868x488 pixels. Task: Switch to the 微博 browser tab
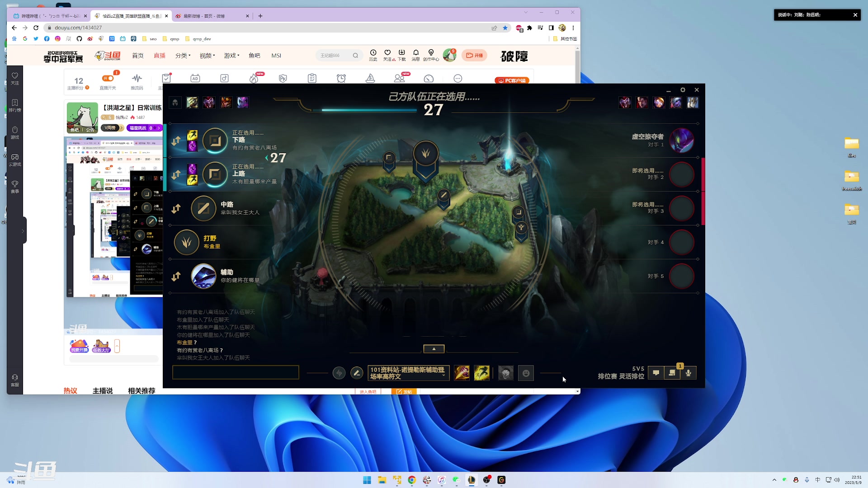tap(212, 16)
